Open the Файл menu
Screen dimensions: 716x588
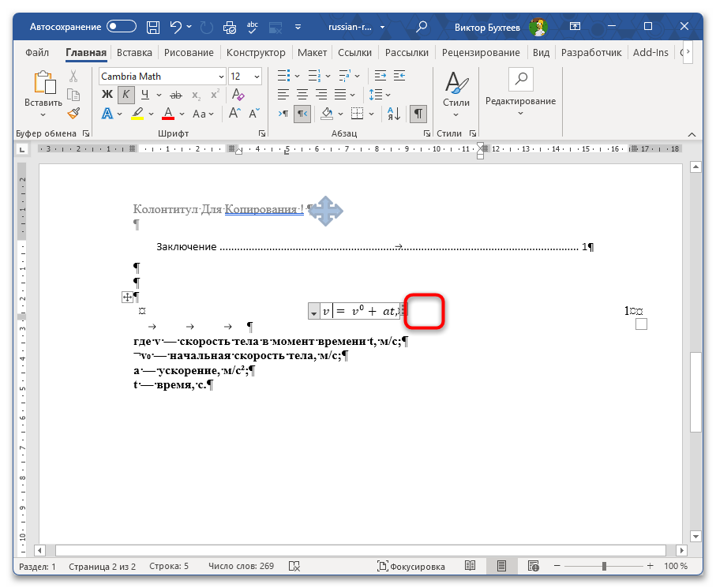(x=37, y=53)
